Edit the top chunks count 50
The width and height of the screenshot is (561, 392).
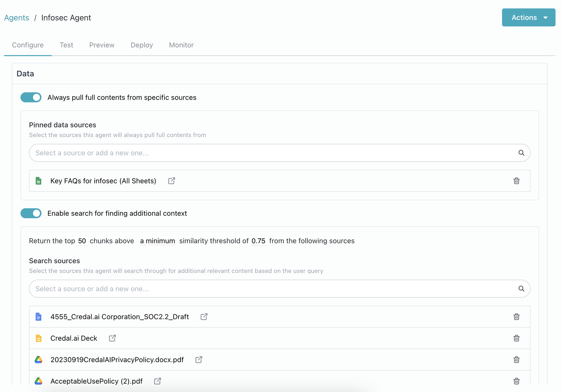coord(82,241)
